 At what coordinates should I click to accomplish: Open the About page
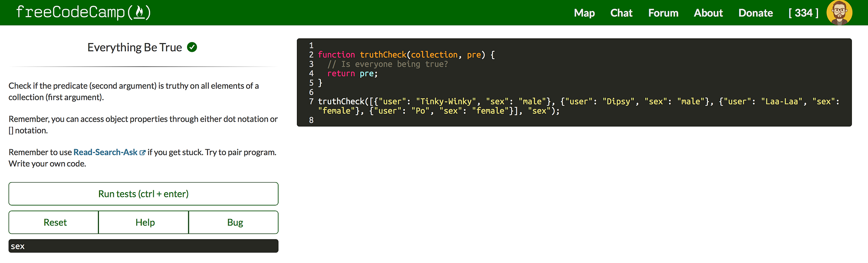point(708,13)
